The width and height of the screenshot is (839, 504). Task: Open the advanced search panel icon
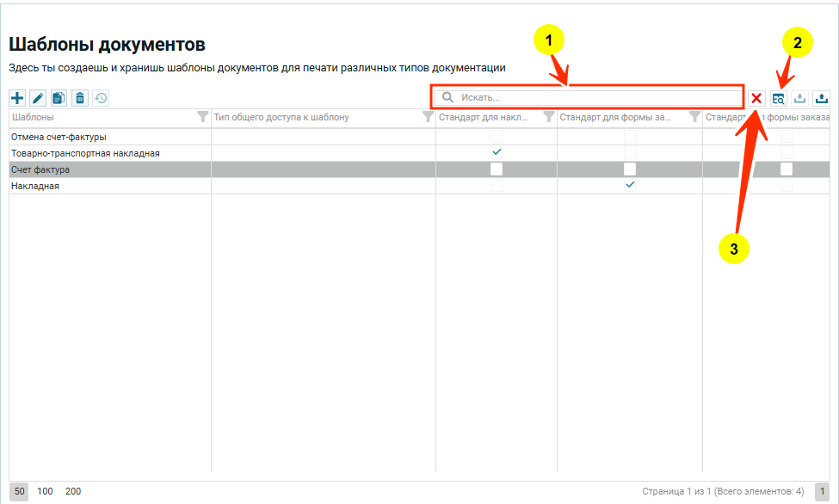click(779, 98)
